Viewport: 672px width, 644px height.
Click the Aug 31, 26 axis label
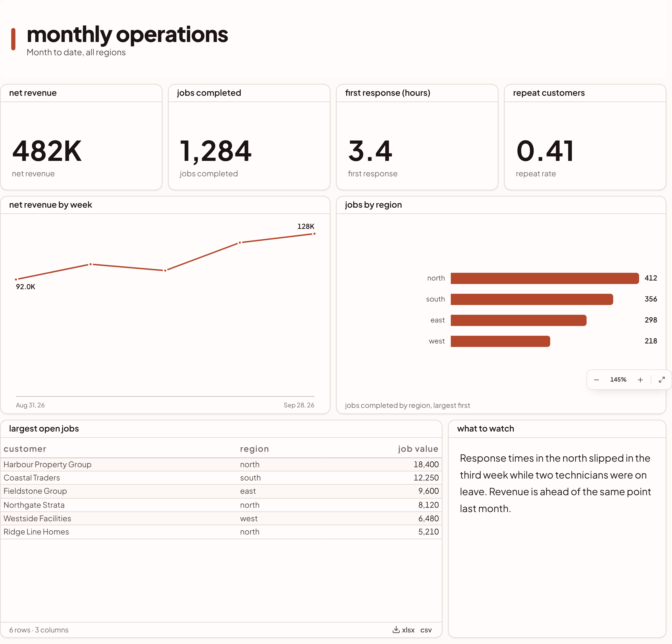[30, 405]
